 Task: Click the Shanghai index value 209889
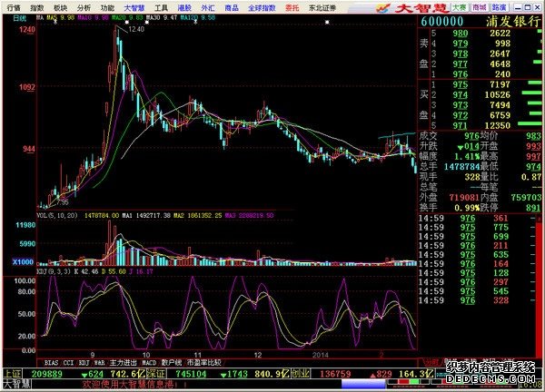[x=46, y=374]
